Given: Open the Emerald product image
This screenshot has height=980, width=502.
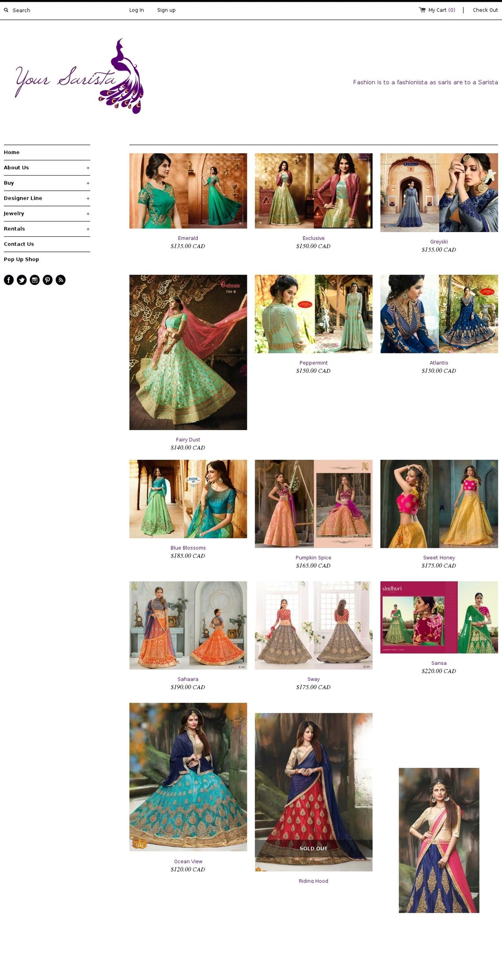Looking at the screenshot, I should [188, 191].
